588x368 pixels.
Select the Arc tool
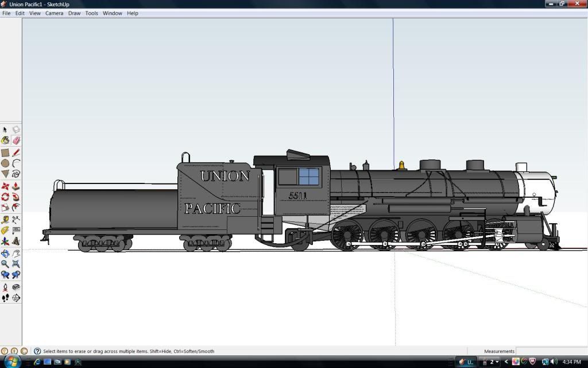click(x=16, y=163)
